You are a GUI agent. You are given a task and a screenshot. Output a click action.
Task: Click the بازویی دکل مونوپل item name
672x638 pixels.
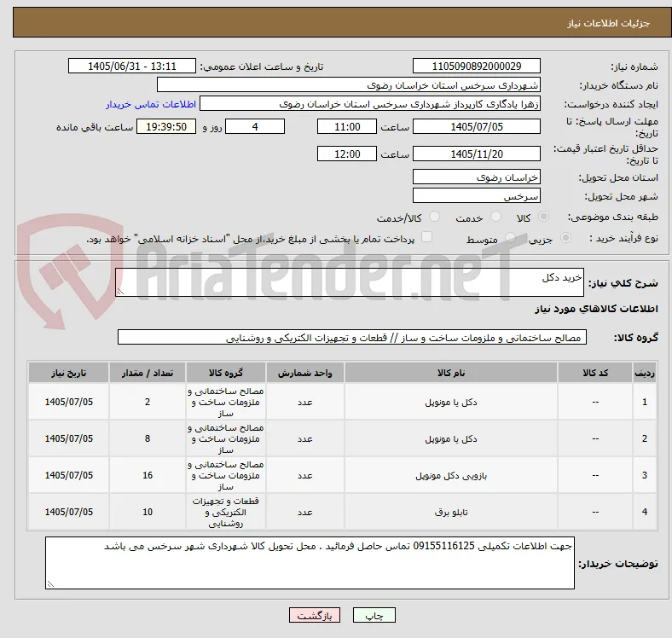[451, 475]
